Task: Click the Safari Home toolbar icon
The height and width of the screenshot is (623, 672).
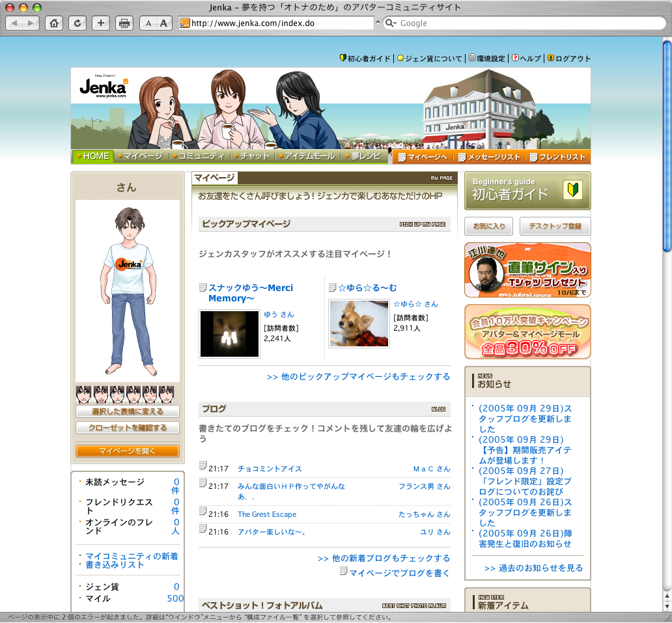Action: tap(55, 23)
